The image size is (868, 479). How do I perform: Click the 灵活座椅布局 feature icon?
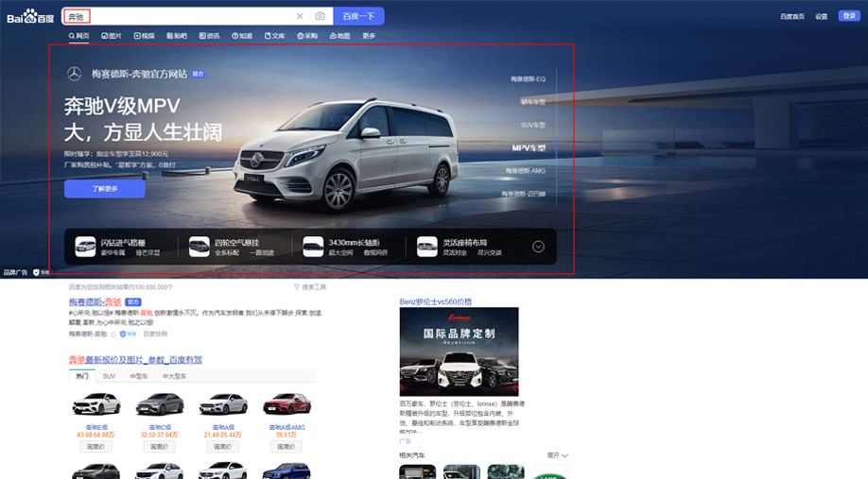click(x=426, y=247)
